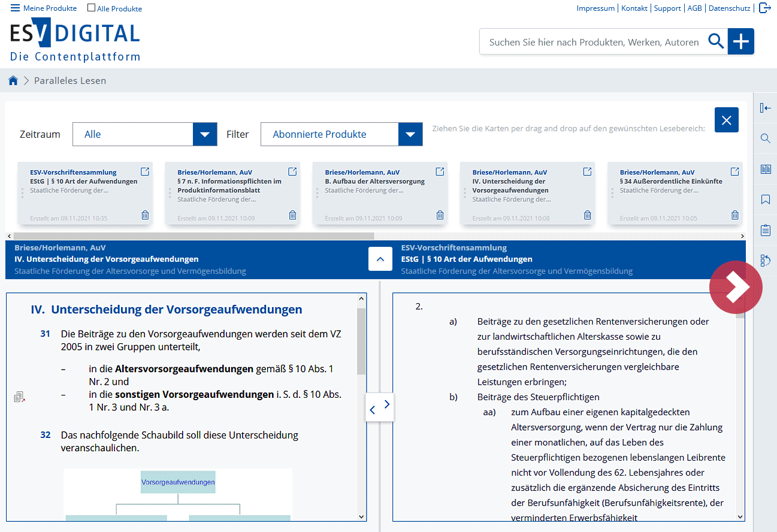The width and height of the screenshot is (777, 532).
Task: Click the sidebar history icon
Action: [x=765, y=261]
